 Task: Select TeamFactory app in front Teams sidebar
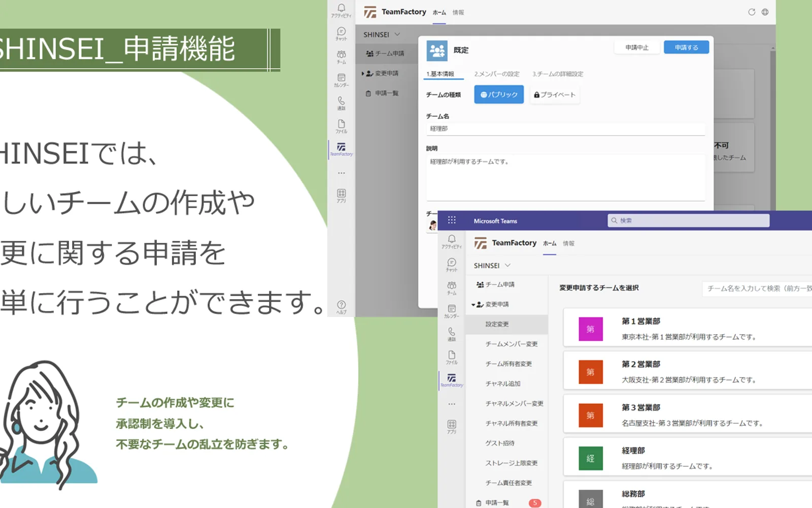(x=452, y=380)
